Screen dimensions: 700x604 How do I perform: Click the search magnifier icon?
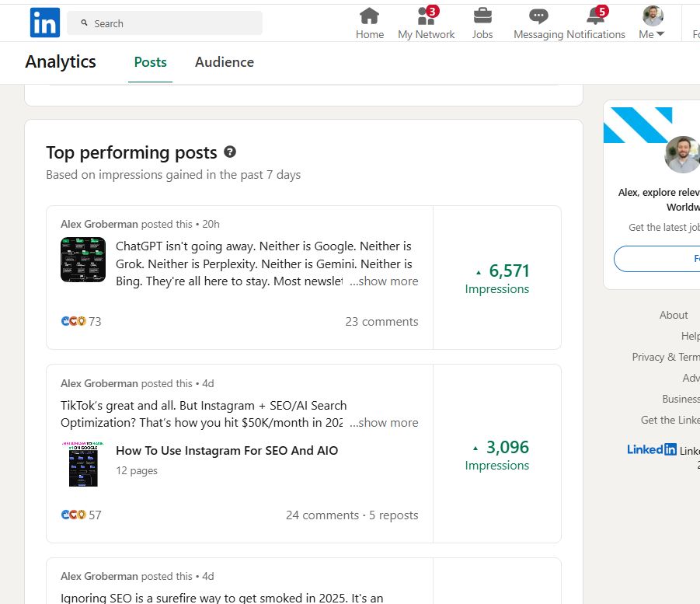(x=83, y=23)
